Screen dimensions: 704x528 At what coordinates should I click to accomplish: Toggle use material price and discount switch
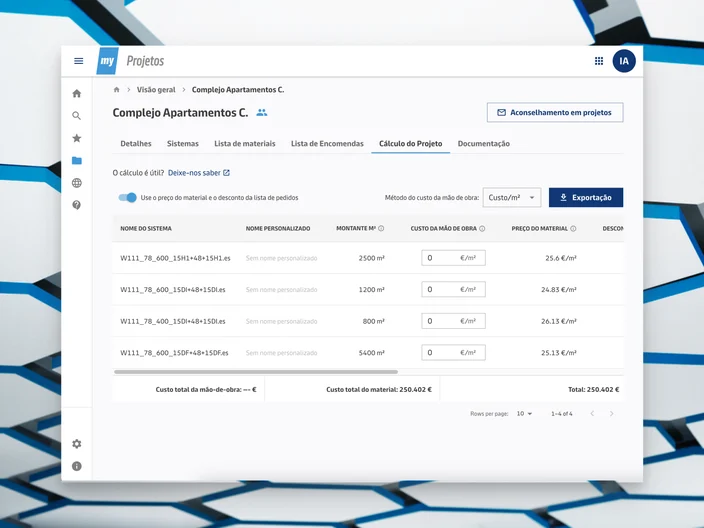point(128,198)
